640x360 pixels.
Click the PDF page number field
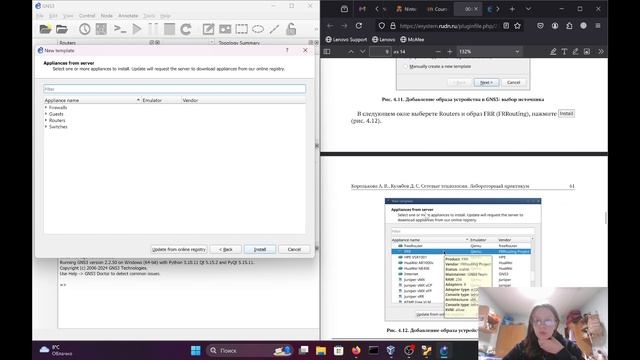click(380, 52)
